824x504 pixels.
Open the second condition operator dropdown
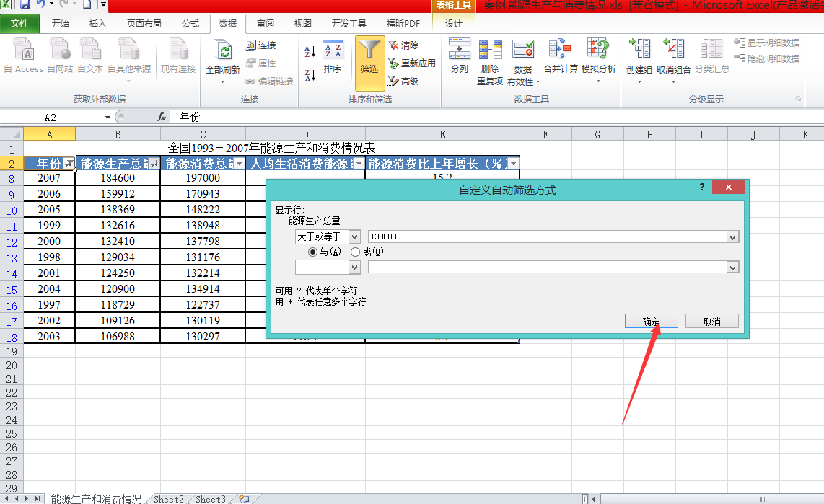(354, 268)
